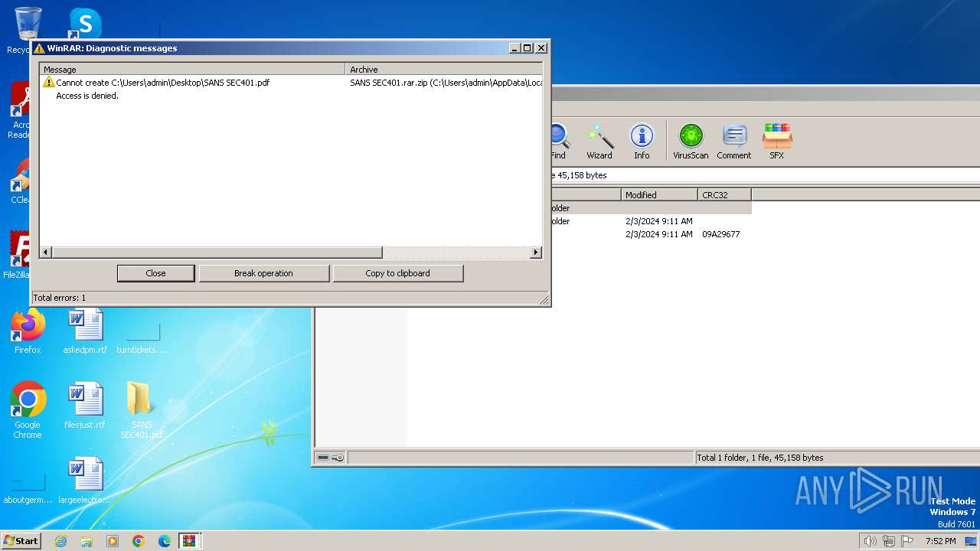Select the Firefox desktop shortcut
This screenshot has height=551, width=980.
[28, 331]
